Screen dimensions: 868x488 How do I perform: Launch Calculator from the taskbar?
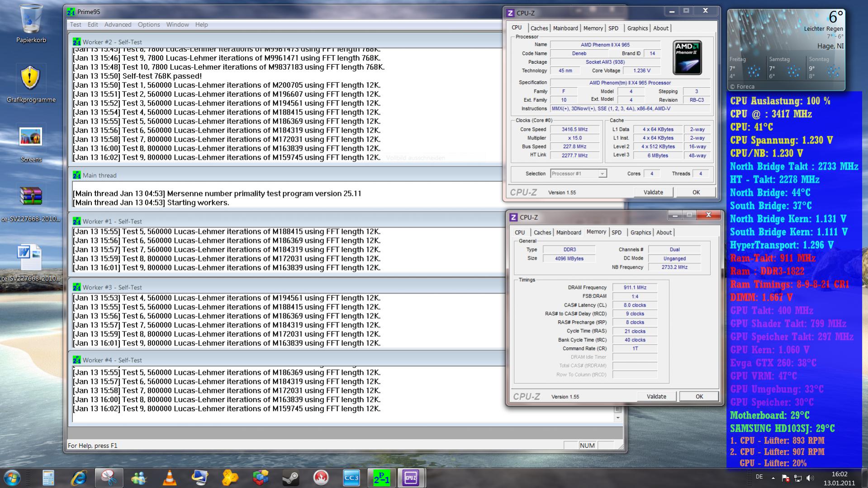click(x=48, y=478)
